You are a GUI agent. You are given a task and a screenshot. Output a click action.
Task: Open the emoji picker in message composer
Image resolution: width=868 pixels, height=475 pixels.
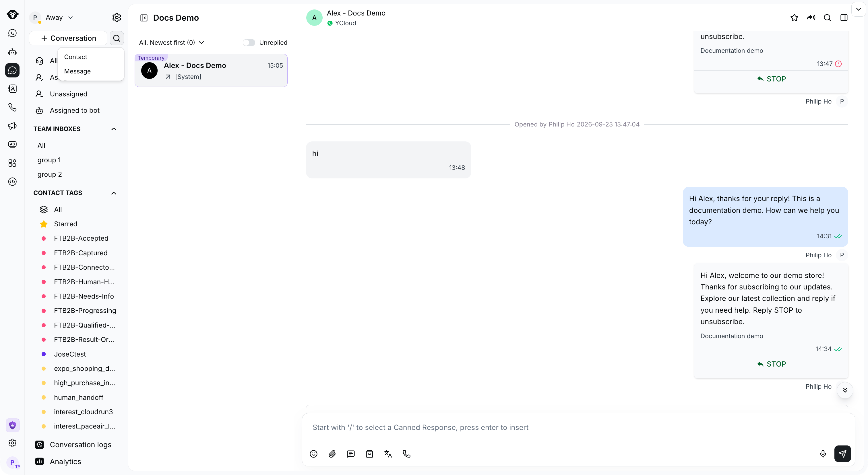click(313, 454)
